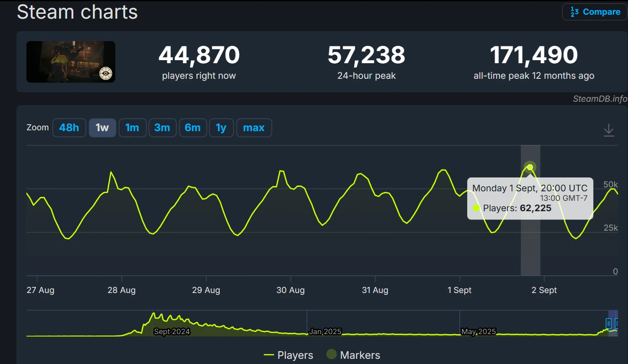The width and height of the screenshot is (628, 364).
Task: Click the tooltip date Monday 1 Sept
Action: click(504, 188)
